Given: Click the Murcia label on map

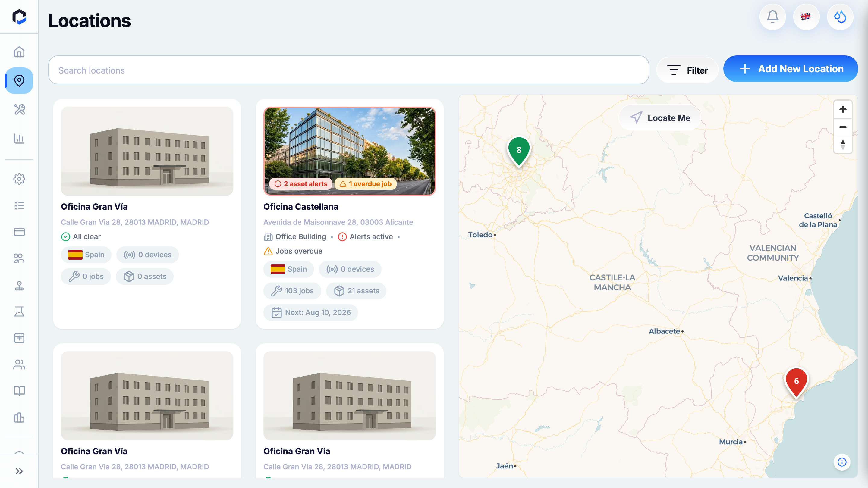Looking at the screenshot, I should pyautogui.click(x=731, y=442).
